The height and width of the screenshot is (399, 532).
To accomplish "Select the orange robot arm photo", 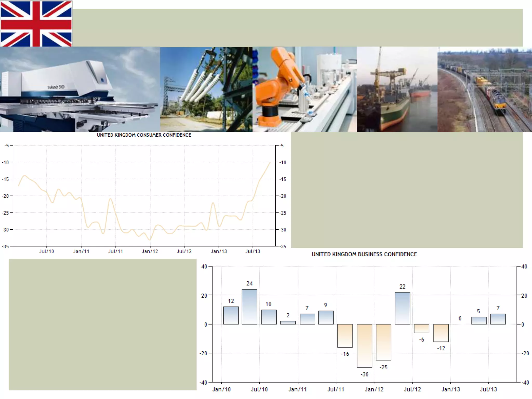I will (304, 89).
